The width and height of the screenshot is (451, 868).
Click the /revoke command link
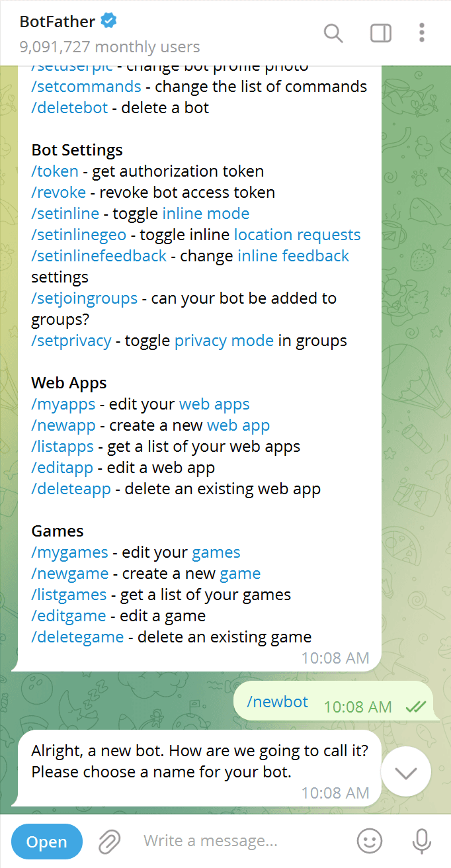[x=59, y=193]
